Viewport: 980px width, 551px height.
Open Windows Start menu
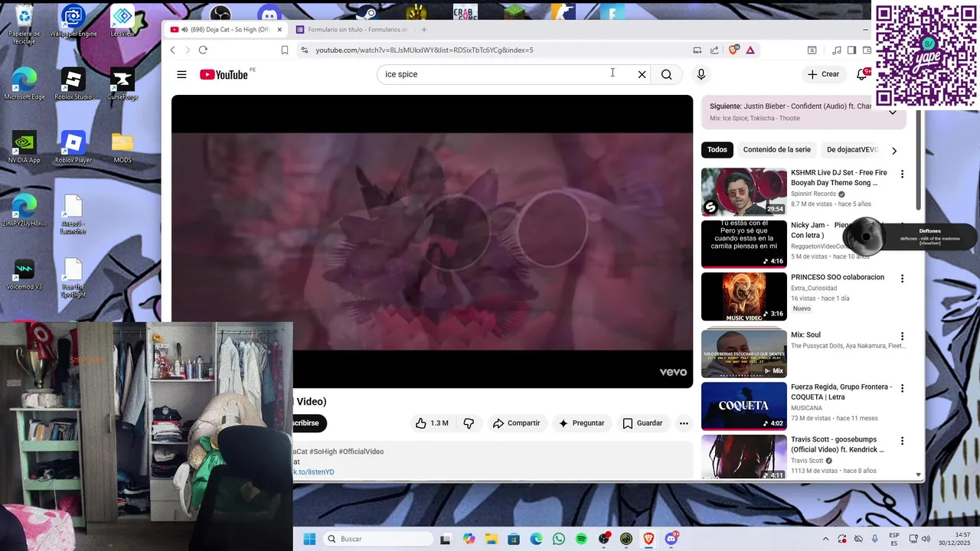tap(309, 539)
